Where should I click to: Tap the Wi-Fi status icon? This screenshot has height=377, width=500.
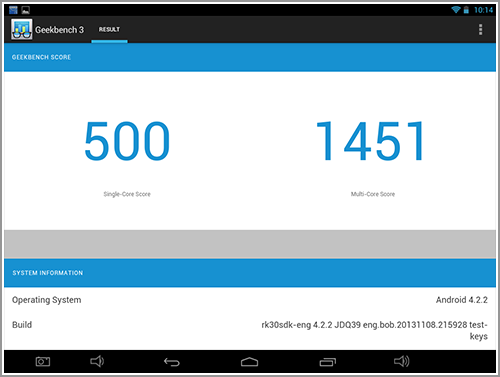(456, 10)
